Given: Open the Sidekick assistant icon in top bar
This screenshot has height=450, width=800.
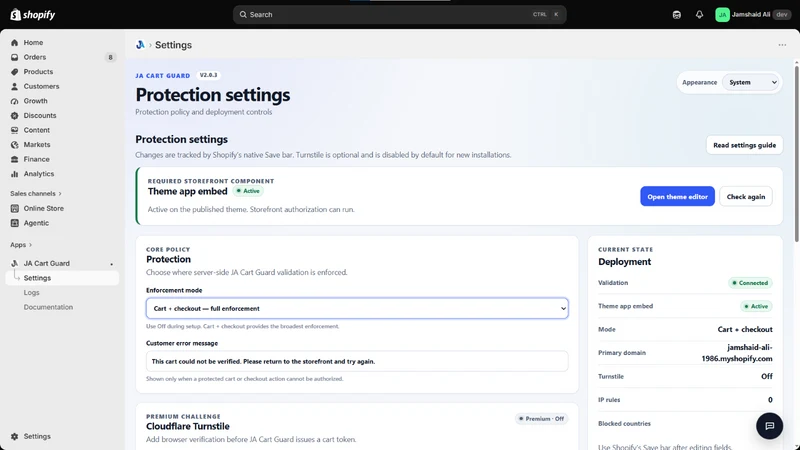Looking at the screenshot, I should pos(677,15).
